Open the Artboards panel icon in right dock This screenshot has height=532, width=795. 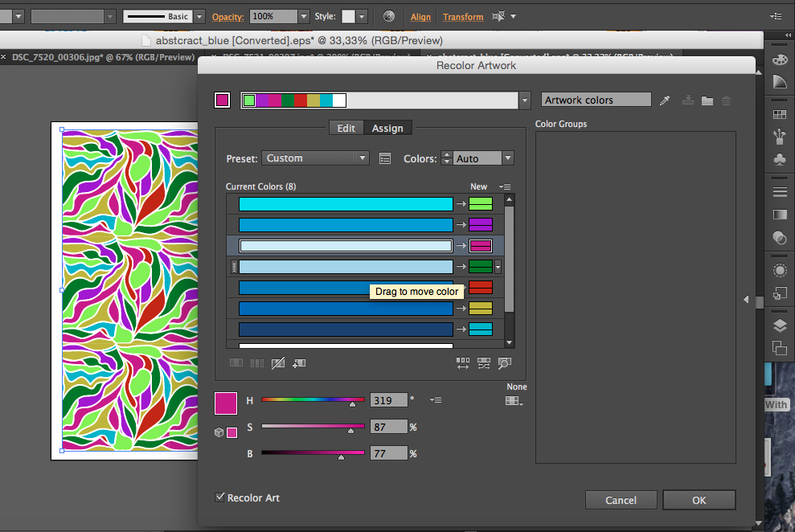tap(780, 348)
